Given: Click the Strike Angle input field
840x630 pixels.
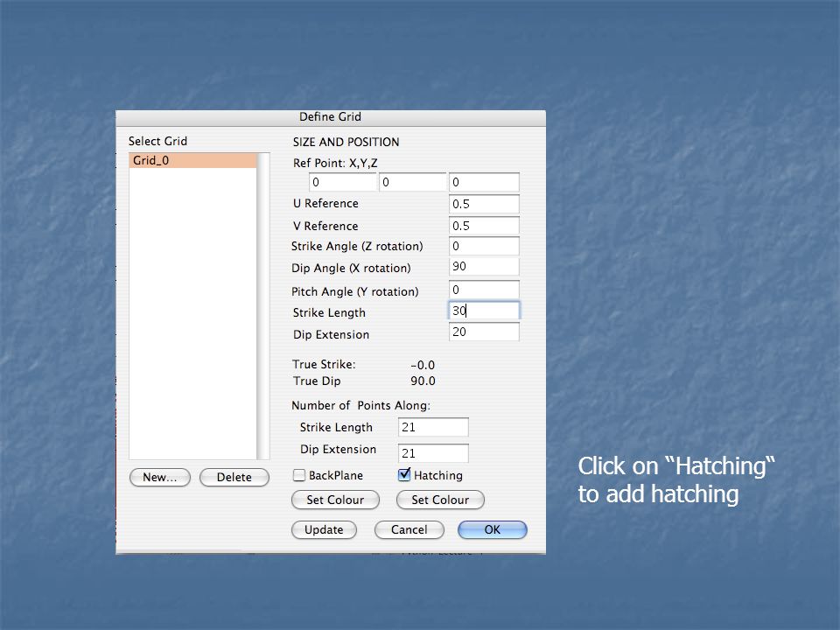Looking at the screenshot, I should pyautogui.click(x=484, y=246).
